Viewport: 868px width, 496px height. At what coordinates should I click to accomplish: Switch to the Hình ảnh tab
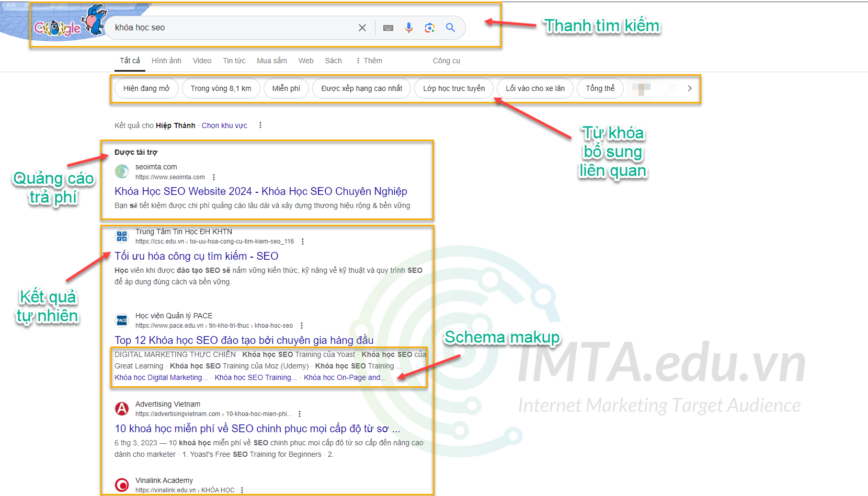tap(166, 61)
